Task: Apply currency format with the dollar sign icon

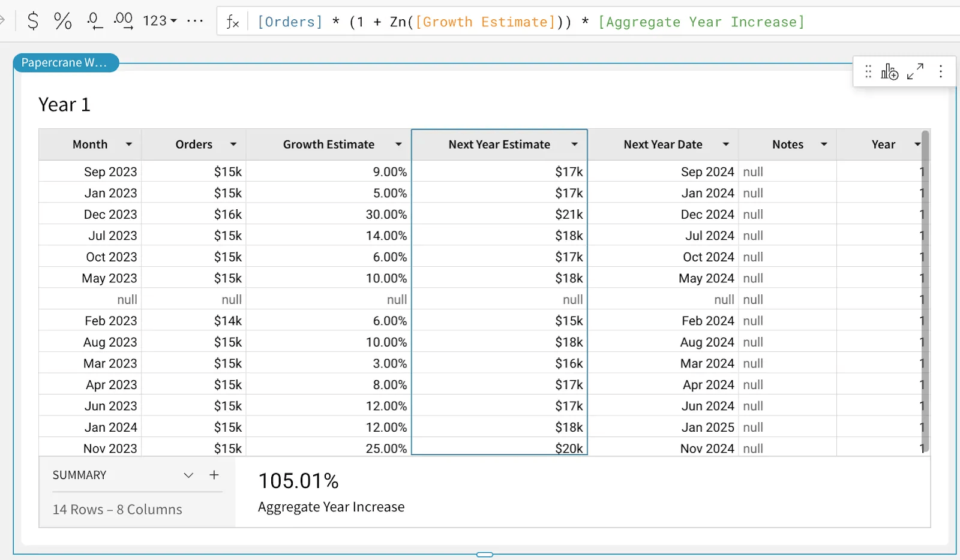Action: click(x=32, y=22)
